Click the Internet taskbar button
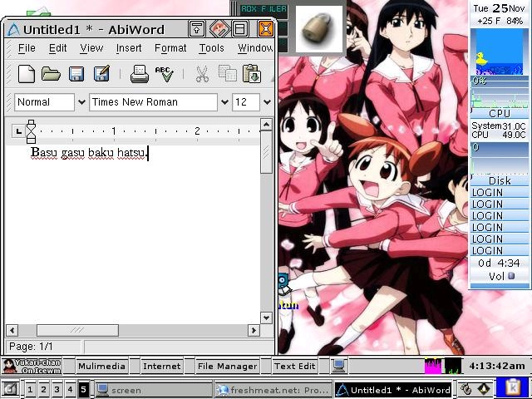Screen dimensions: 532x399 click(x=162, y=366)
